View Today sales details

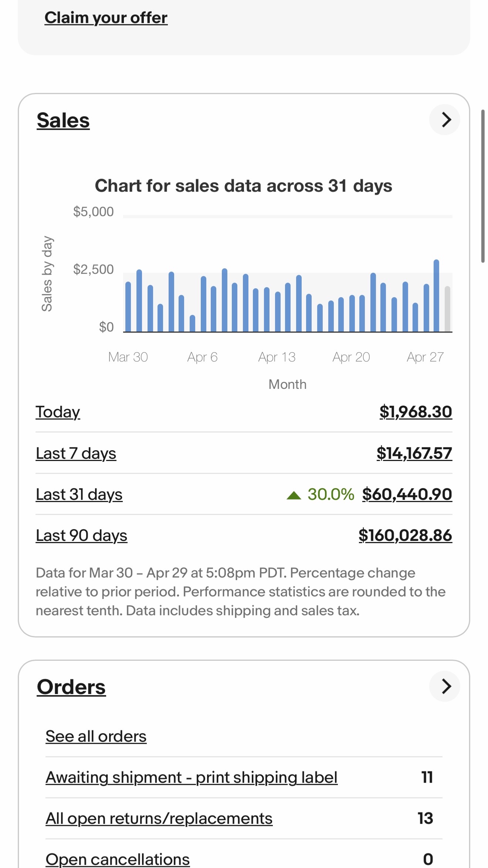pos(58,412)
